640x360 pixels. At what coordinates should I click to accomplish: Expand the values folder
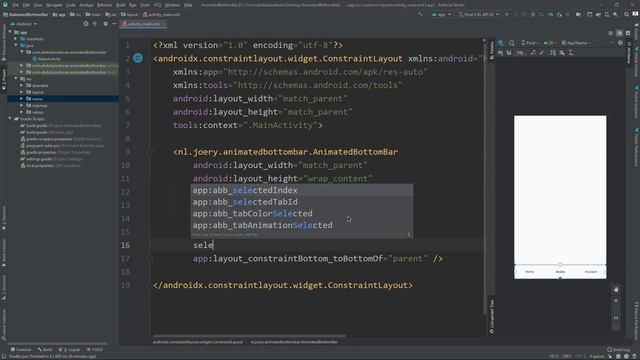click(x=22, y=112)
